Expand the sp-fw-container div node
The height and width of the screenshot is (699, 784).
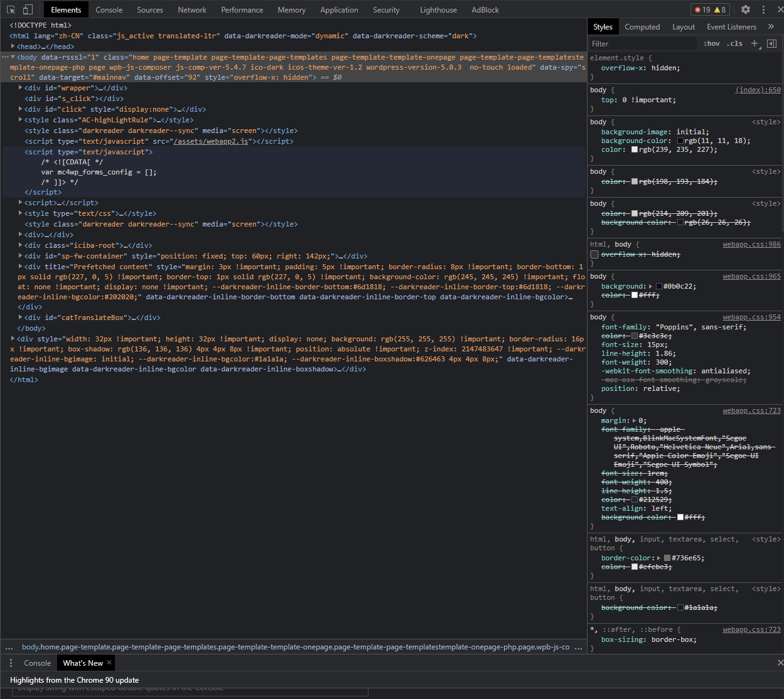coord(21,256)
